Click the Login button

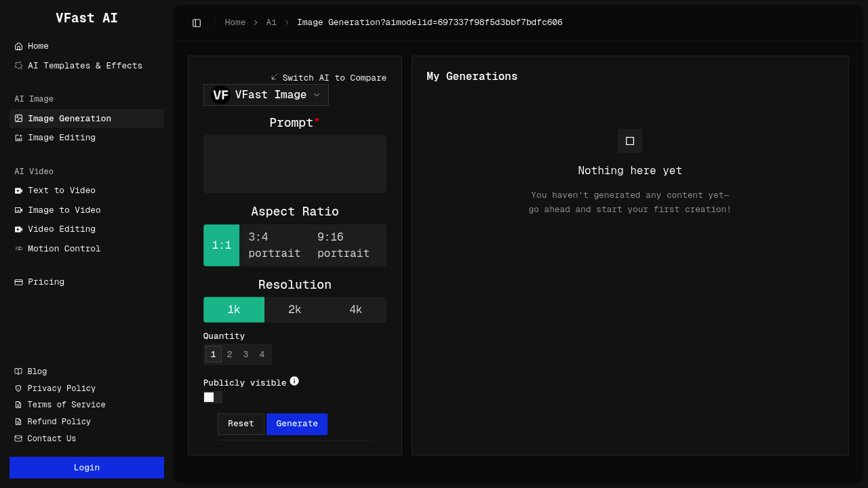click(x=86, y=468)
